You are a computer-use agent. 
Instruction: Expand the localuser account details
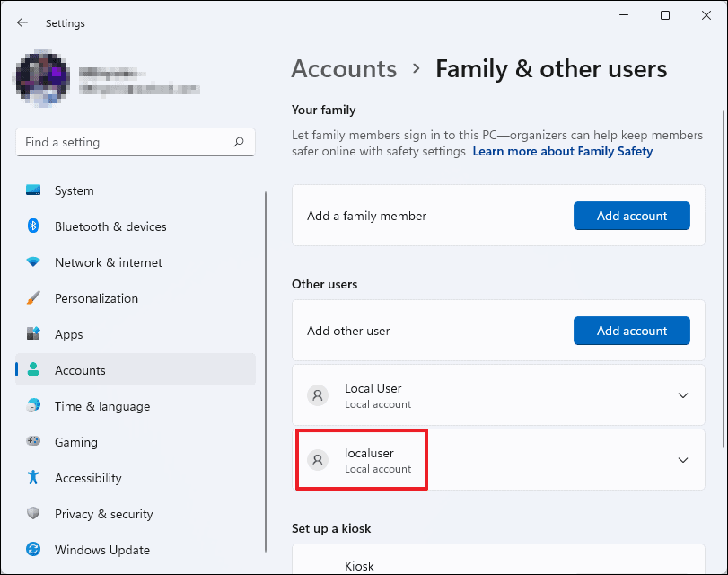click(x=681, y=459)
